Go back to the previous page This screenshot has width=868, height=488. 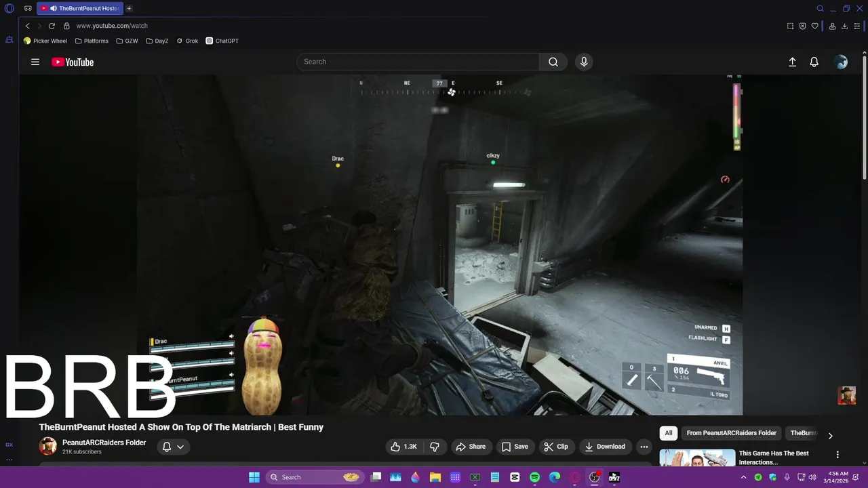tap(28, 26)
